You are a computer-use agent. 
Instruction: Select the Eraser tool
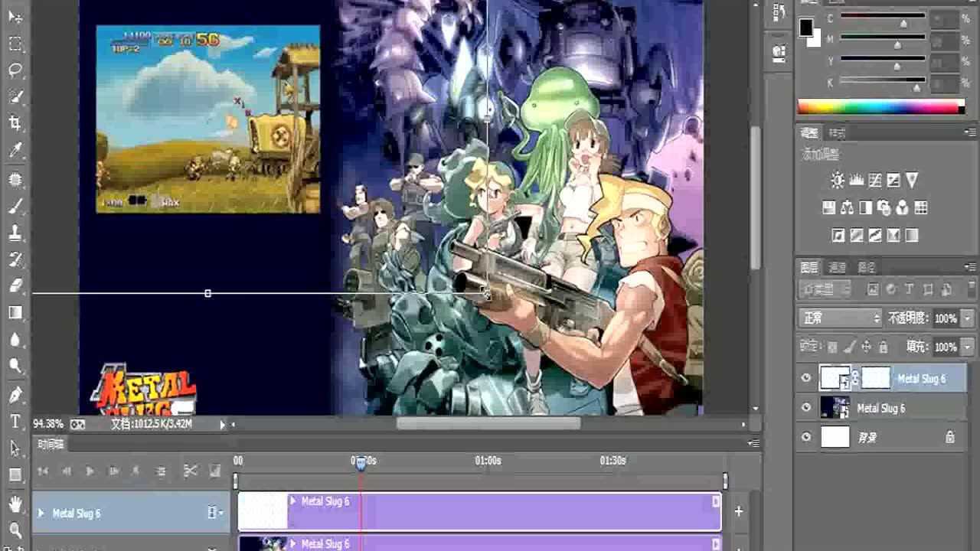pyautogui.click(x=15, y=285)
